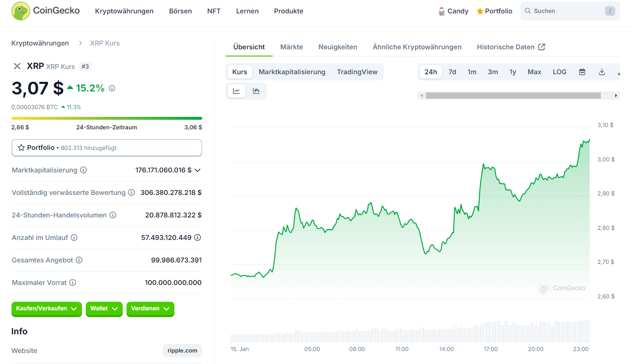This screenshot has height=364, width=632.
Task: Open the Märkte tab
Action: click(291, 47)
